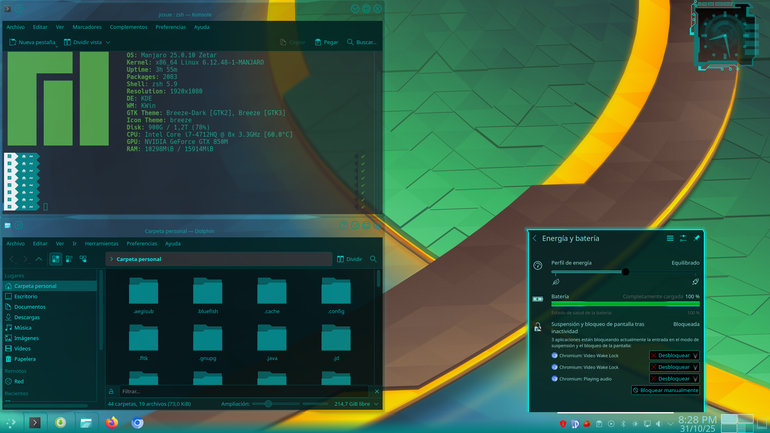Pin the Energía y batería popup
This screenshot has width=770, height=433.
(x=696, y=238)
